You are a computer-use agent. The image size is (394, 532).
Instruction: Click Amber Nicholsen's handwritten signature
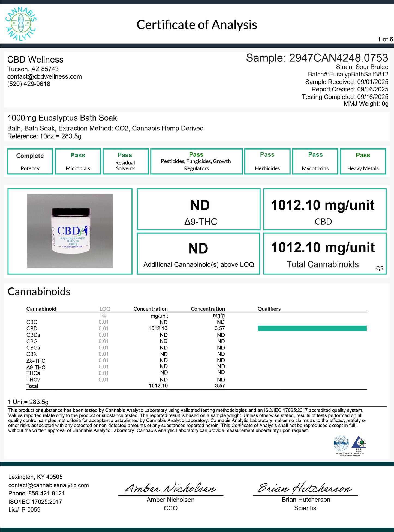click(x=170, y=488)
